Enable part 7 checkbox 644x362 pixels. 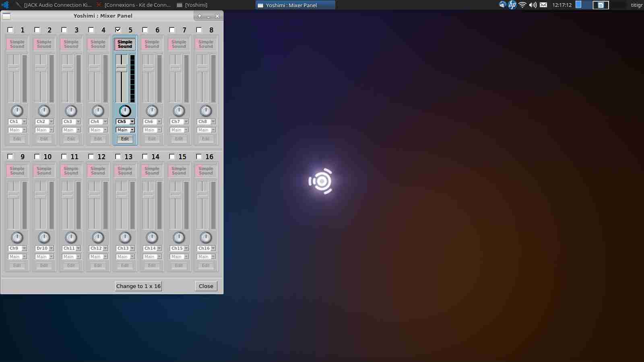(x=172, y=30)
